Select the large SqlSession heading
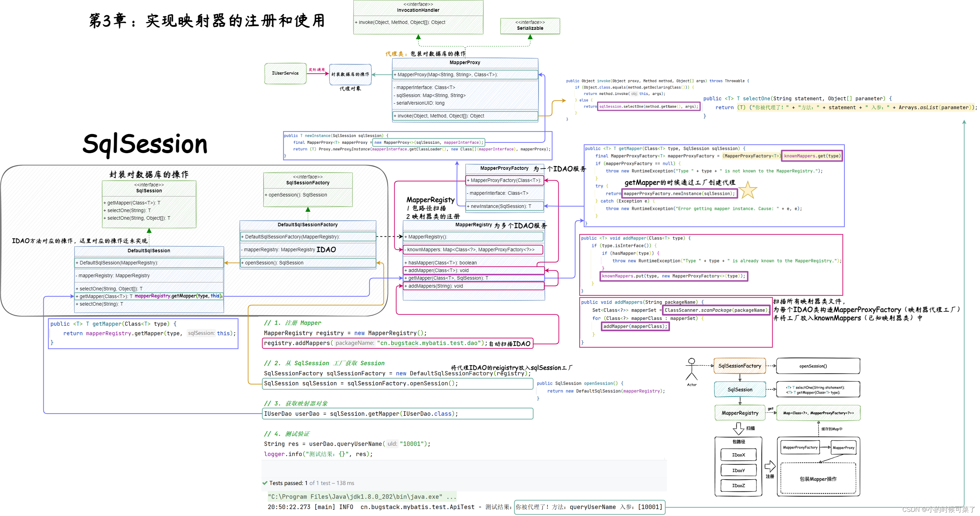 145,144
